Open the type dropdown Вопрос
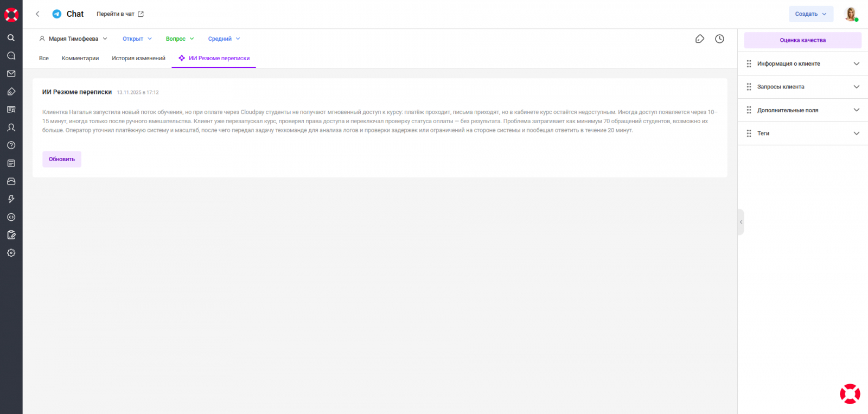Viewport: 868px width, 414px height. pos(180,39)
